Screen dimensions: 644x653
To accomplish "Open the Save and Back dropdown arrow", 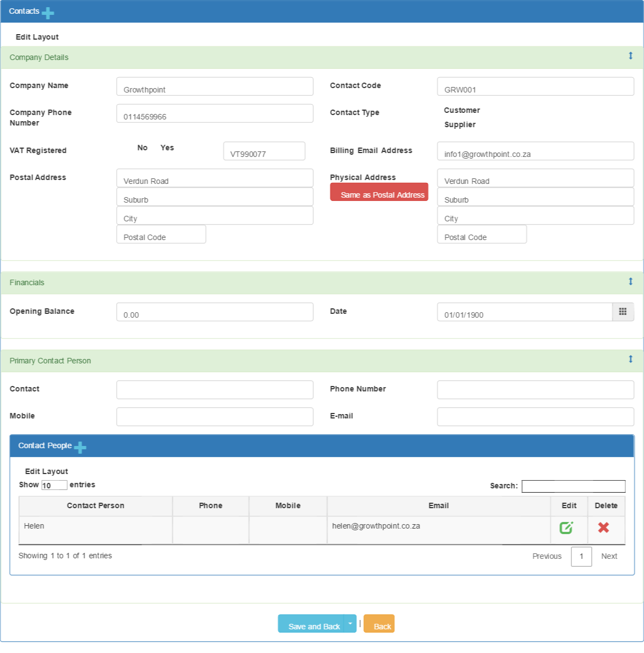I will (350, 623).
